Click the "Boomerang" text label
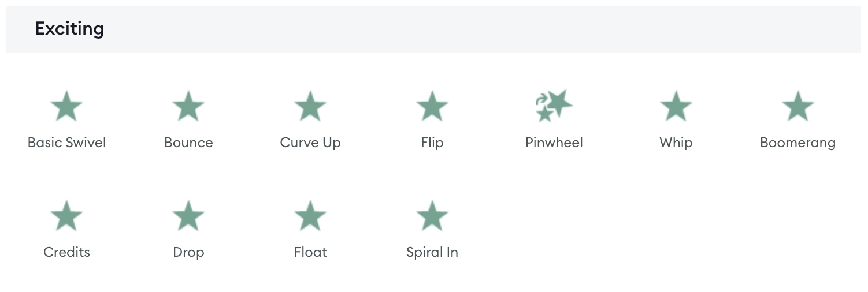The height and width of the screenshot is (292, 868). [798, 143]
